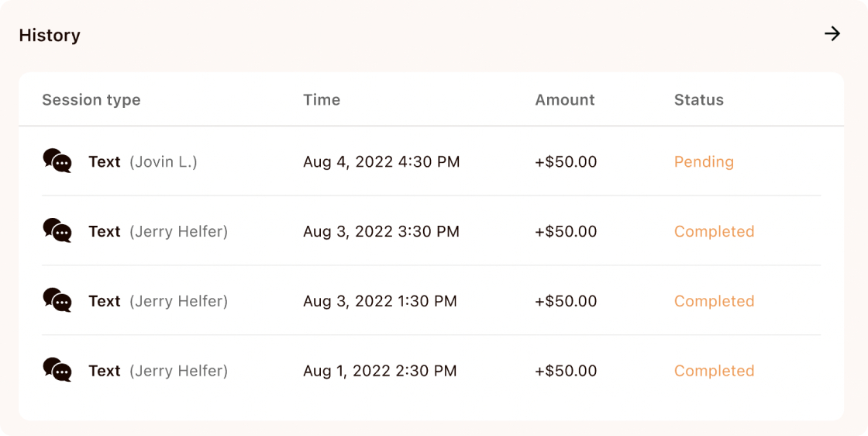Viewport: 868px width, 436px height.
Task: Click the Aug 4, 2022 4:30 PM timestamp
Action: pos(381,162)
